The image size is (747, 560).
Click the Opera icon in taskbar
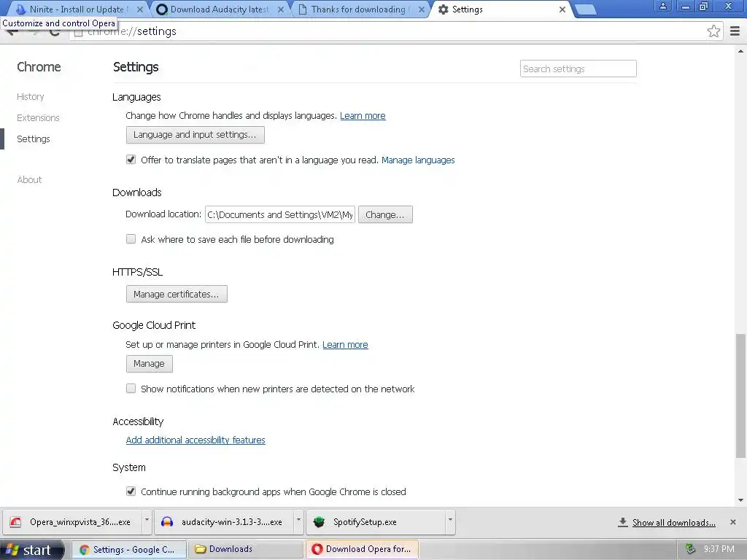(x=317, y=550)
